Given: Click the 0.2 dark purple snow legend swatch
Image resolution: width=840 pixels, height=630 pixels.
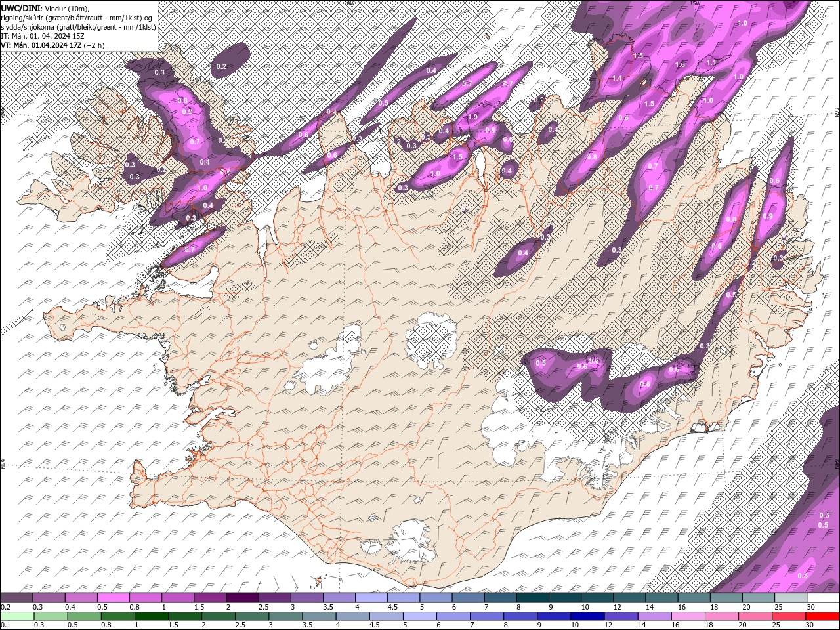Looking at the screenshot, I should pos(16,598).
